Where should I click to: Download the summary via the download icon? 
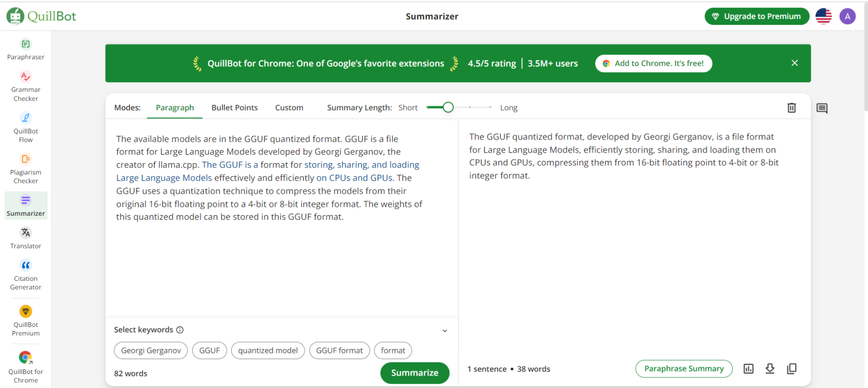click(x=770, y=368)
